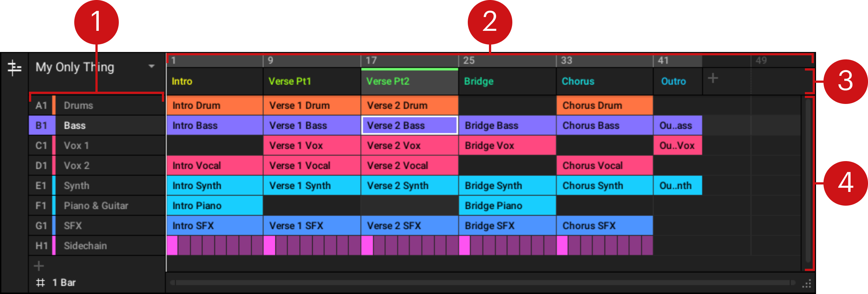Click the Chorus Vocal pattern block
The width and height of the screenshot is (868, 294).
point(604,166)
